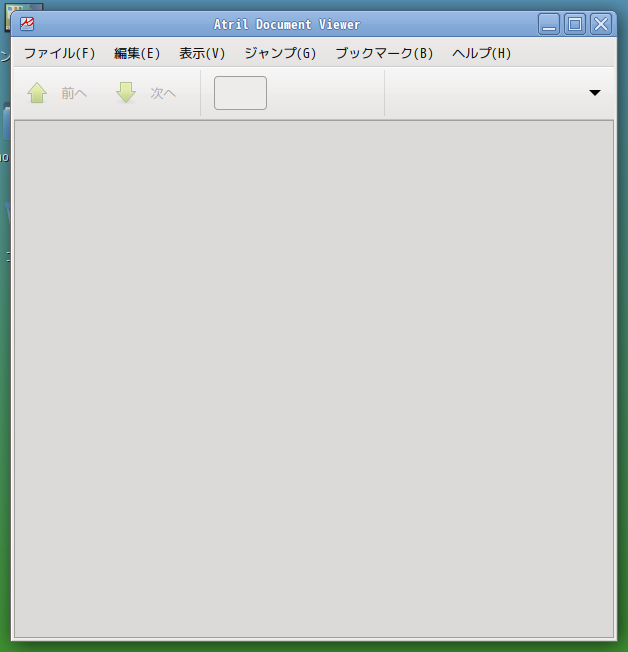Click the green up arrow previous-page icon
This screenshot has height=652, width=628.
click(x=37, y=93)
